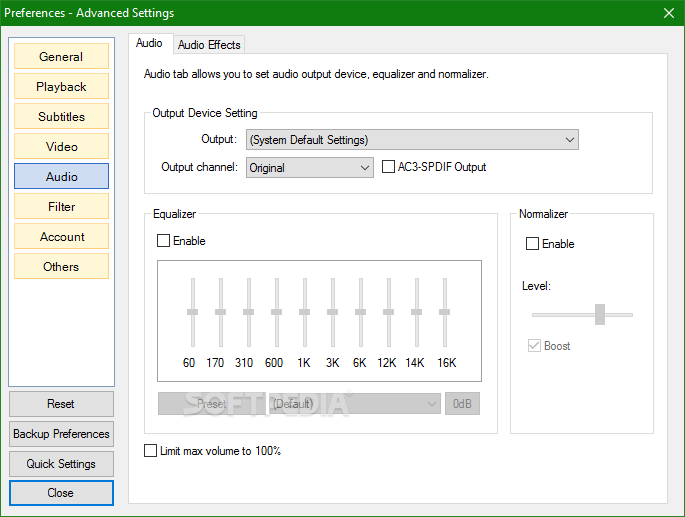The image size is (685, 517).
Task: Click the 16K equalizer slider handle
Action: pos(444,312)
